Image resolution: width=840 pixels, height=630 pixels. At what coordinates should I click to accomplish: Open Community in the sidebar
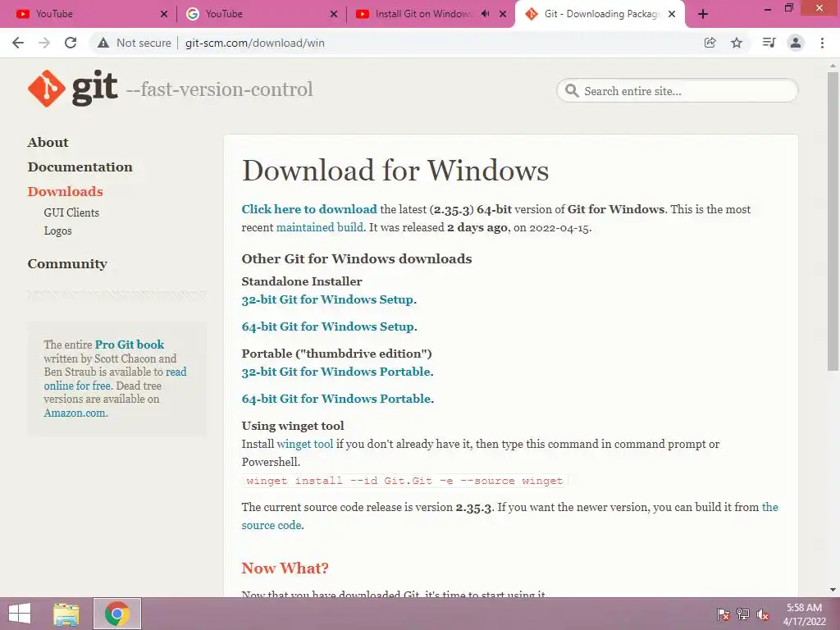pyautogui.click(x=67, y=263)
